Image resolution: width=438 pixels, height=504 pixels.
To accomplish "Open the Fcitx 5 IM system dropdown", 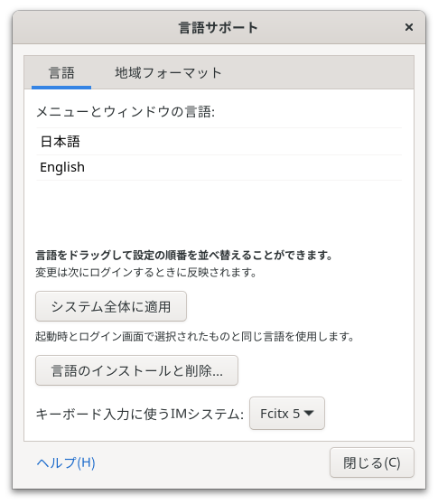I will (287, 414).
